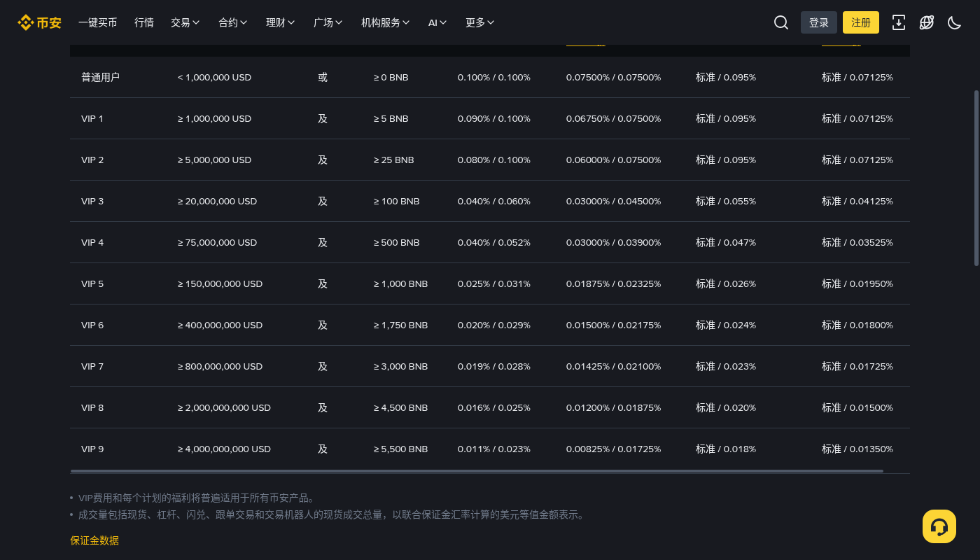This screenshot has height=560, width=980.
Task: Open the 行情 markets menu item
Action: tap(144, 22)
